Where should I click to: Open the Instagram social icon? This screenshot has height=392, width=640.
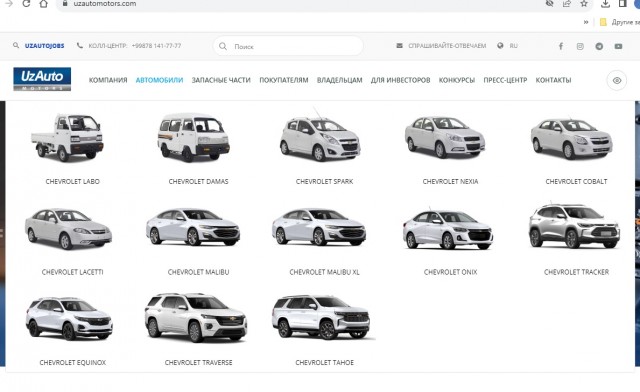(x=580, y=46)
